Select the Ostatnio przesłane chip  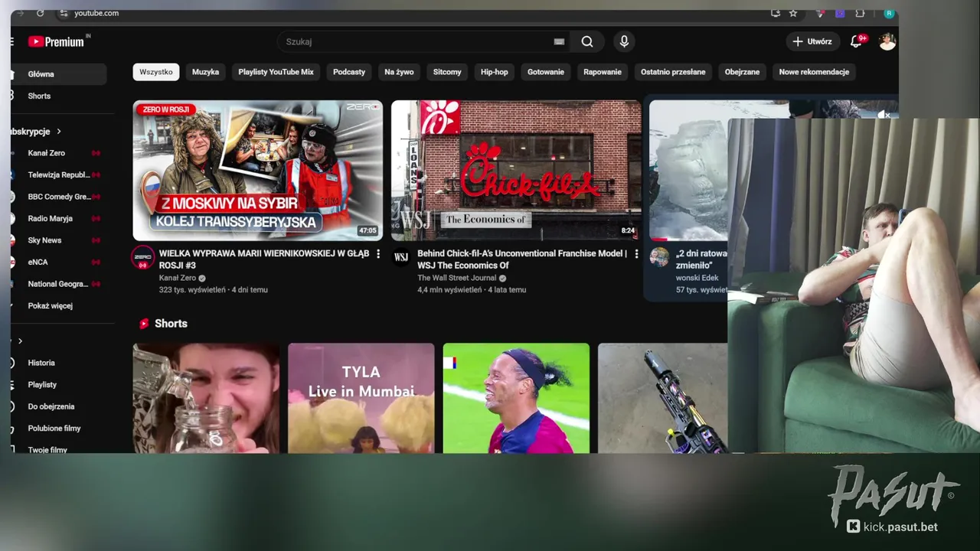[x=673, y=72]
